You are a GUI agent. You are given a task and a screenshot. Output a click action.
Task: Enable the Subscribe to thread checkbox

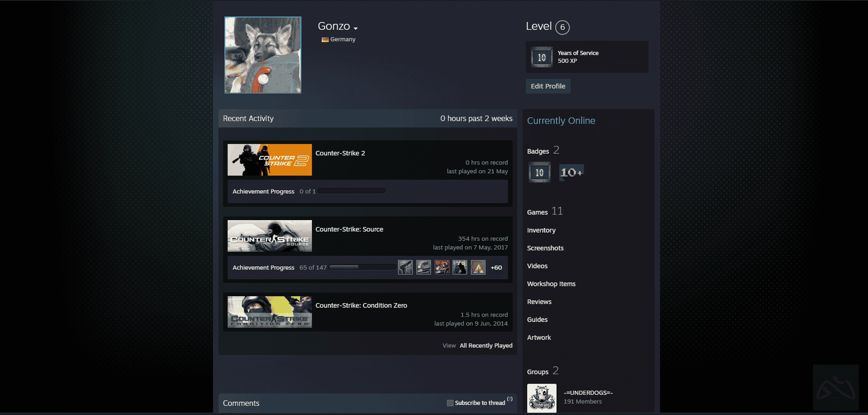pyautogui.click(x=450, y=403)
